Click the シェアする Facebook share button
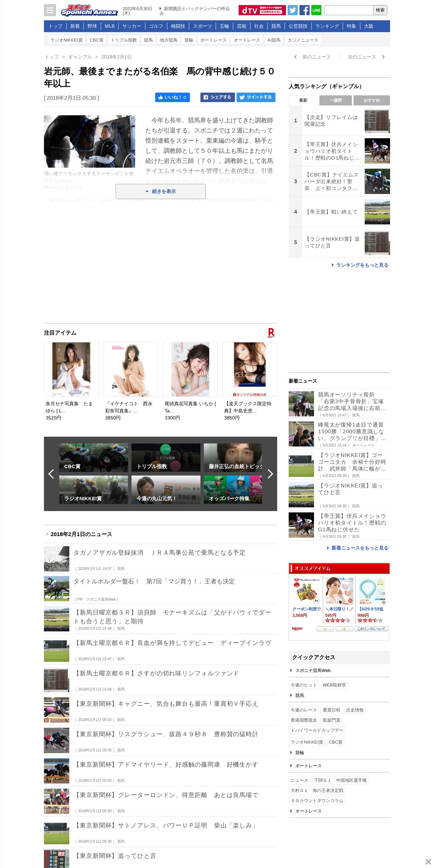Screen dimensions: 434x868 click(x=218, y=97)
